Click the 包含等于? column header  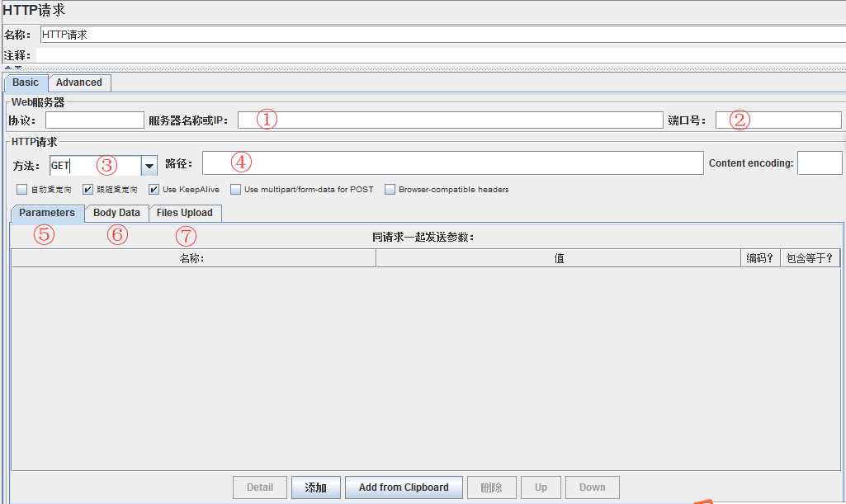[810, 258]
